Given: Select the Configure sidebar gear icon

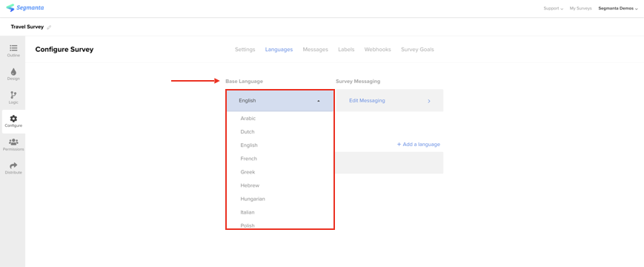Looking at the screenshot, I should 13,119.
